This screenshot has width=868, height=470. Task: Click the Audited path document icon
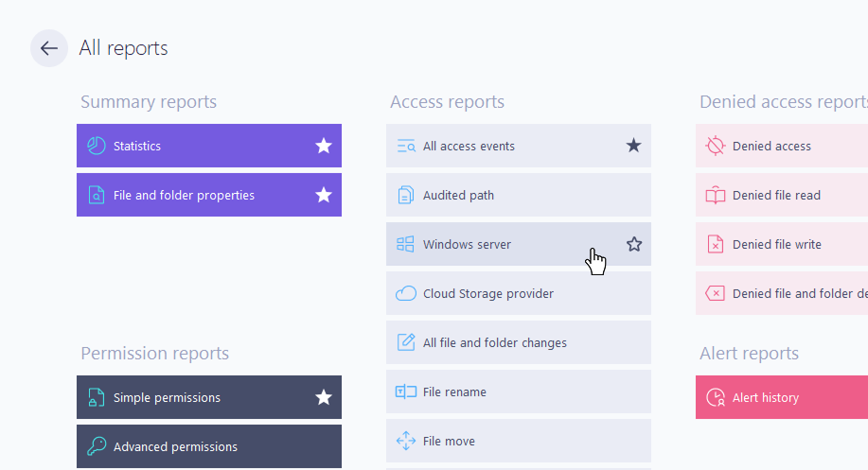406,195
